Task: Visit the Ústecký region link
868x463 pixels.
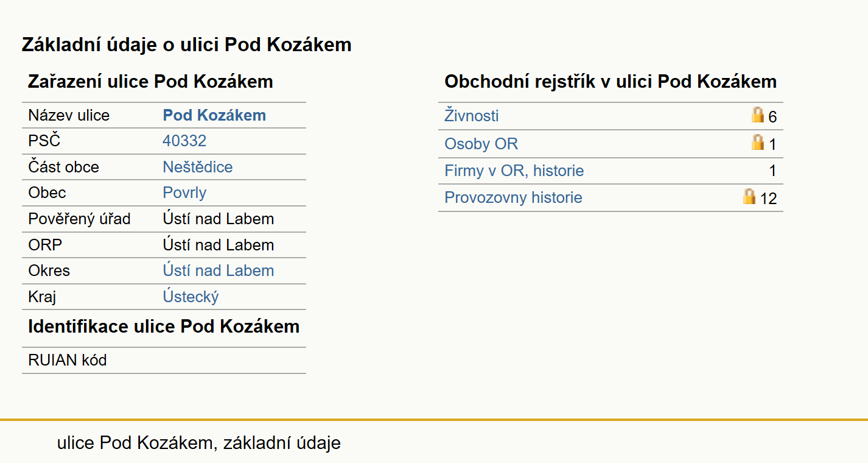Action: (191, 297)
